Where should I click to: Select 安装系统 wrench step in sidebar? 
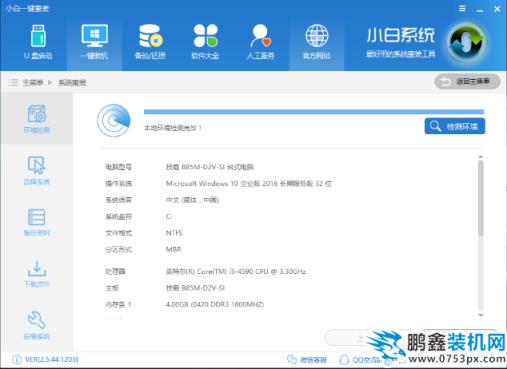[x=37, y=325]
